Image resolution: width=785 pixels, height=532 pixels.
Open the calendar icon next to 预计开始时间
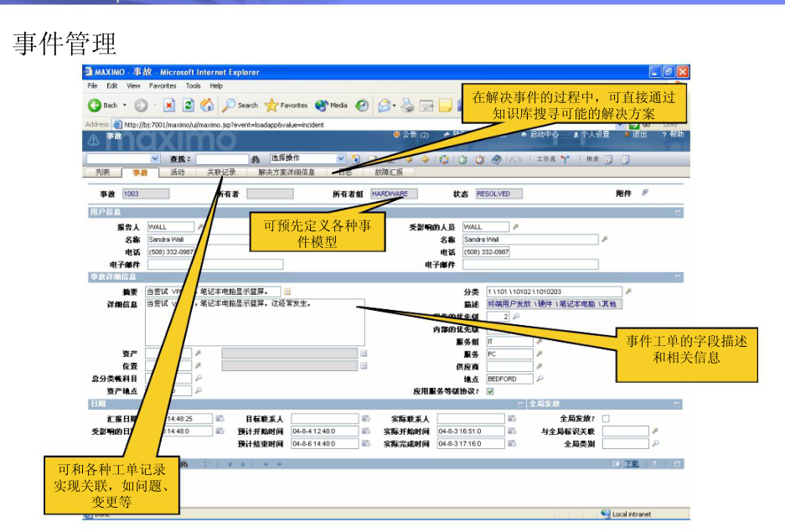[366, 431]
